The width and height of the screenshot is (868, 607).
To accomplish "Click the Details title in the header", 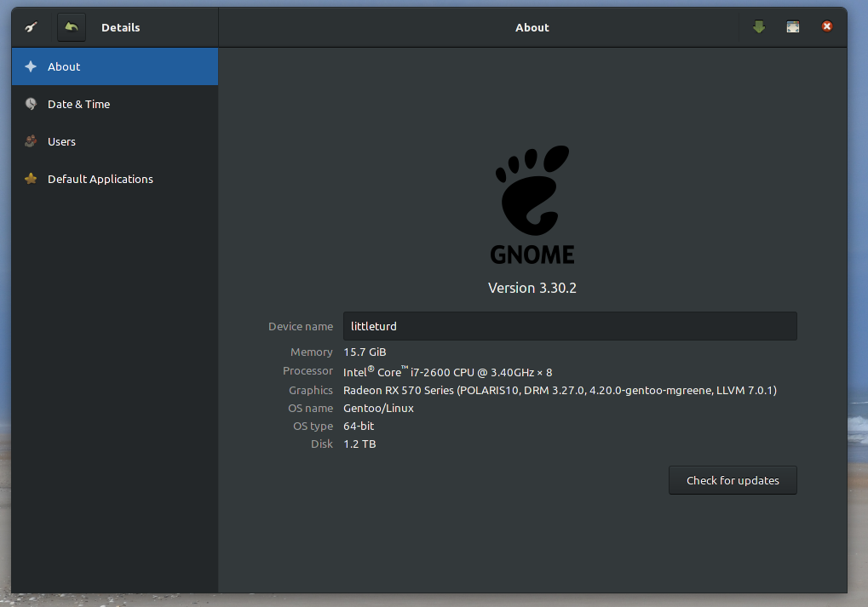I will pos(121,27).
